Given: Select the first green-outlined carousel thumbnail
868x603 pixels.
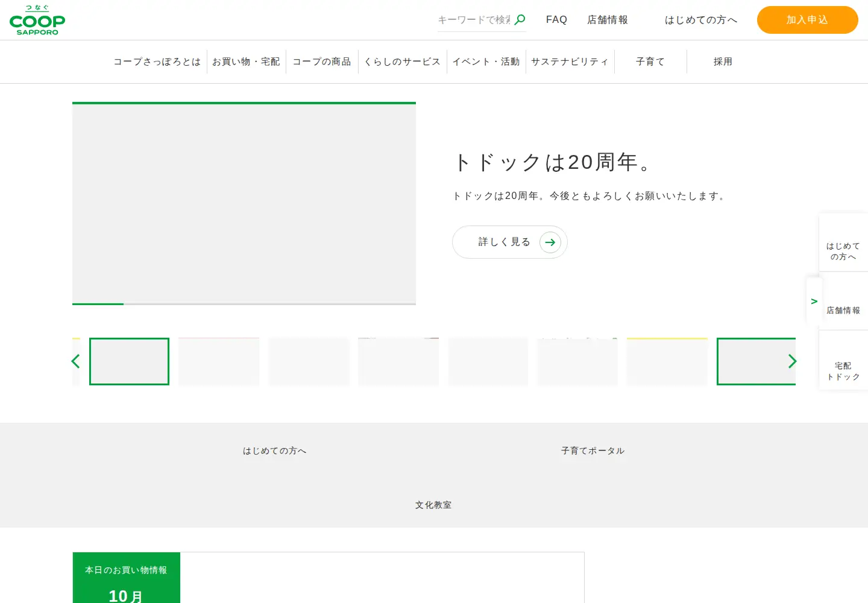Looking at the screenshot, I should [129, 361].
